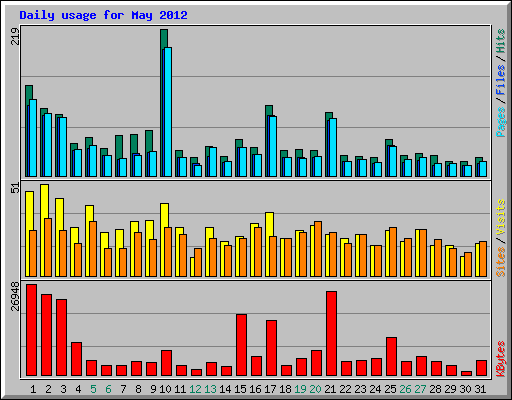Click day label 13 on x-axis
This screenshot has height=400, width=512.
(x=210, y=389)
